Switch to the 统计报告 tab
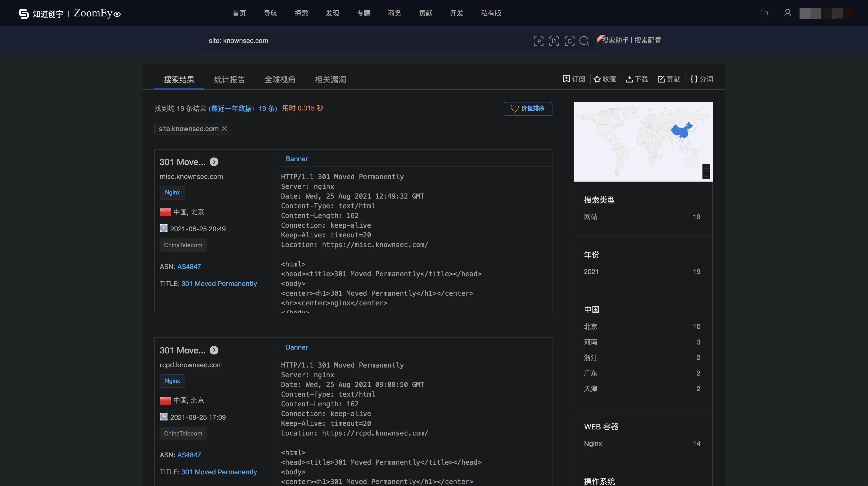Image resolution: width=868 pixels, height=486 pixels. click(x=229, y=80)
